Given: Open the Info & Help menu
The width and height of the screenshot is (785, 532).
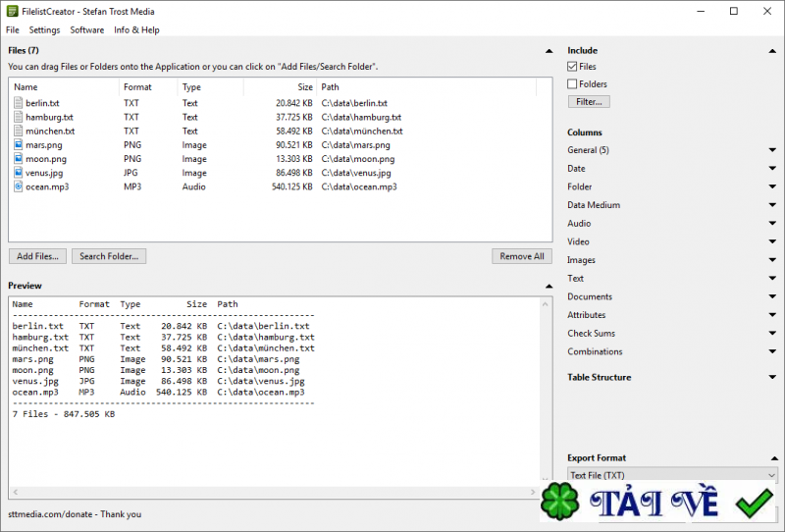Looking at the screenshot, I should click(x=136, y=30).
